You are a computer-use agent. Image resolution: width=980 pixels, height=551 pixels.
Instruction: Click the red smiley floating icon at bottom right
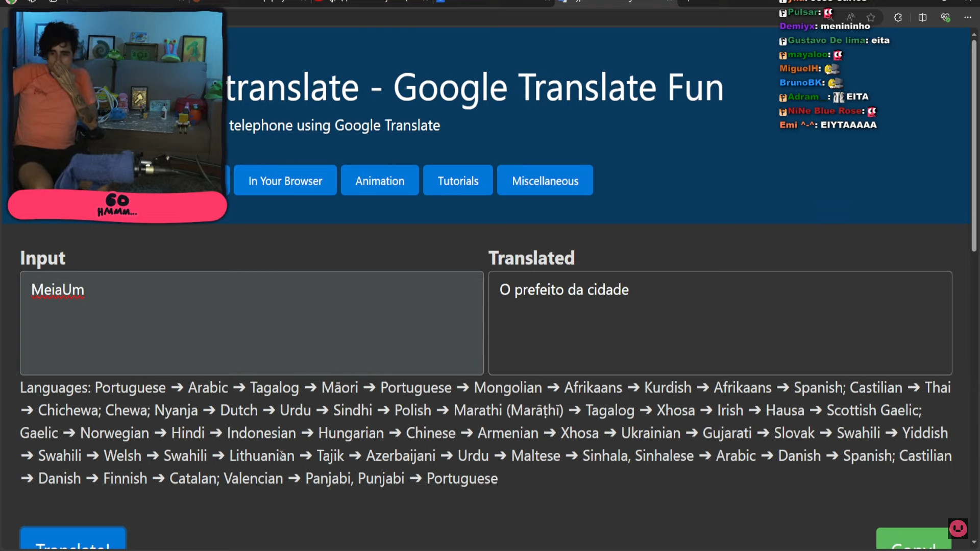[x=958, y=529]
